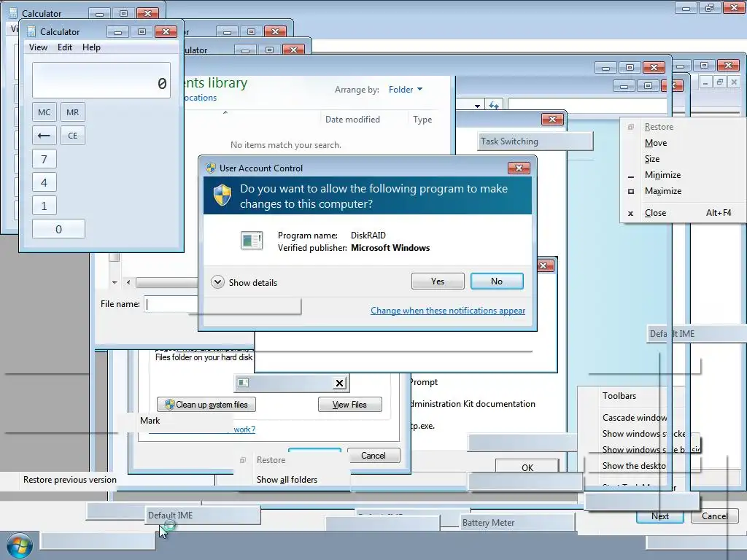This screenshot has width=747, height=560.
Task: Click the CE key in Calculator
Action: pyautogui.click(x=72, y=136)
